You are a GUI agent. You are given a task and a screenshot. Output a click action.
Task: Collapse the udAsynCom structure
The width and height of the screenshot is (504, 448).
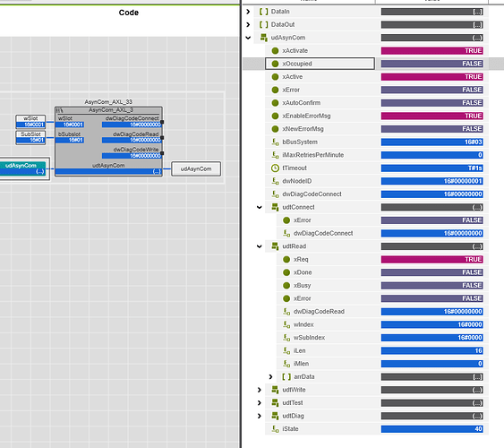[x=248, y=38]
